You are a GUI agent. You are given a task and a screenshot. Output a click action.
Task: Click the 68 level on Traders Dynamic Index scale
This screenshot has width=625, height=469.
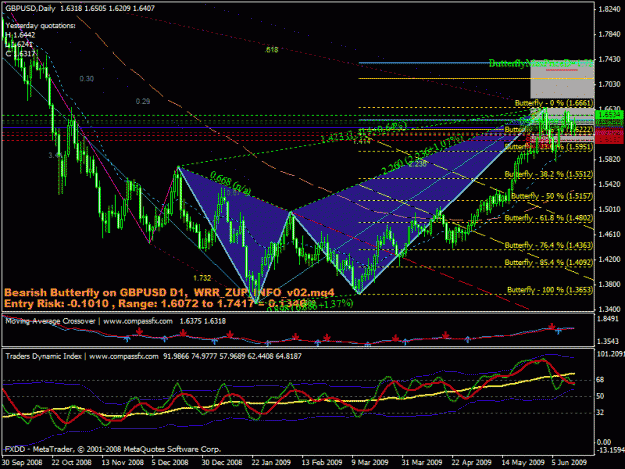point(600,380)
